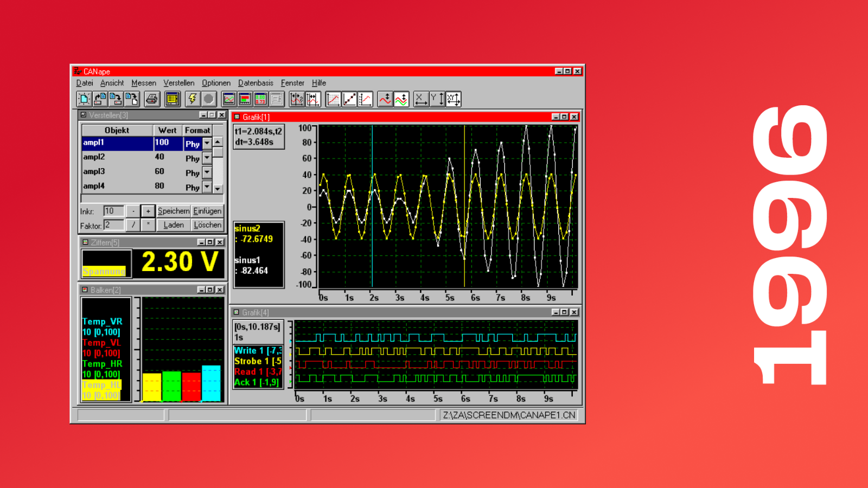Click the grey stop octagon icon
Screen dimensions: 868x488
[209, 99]
